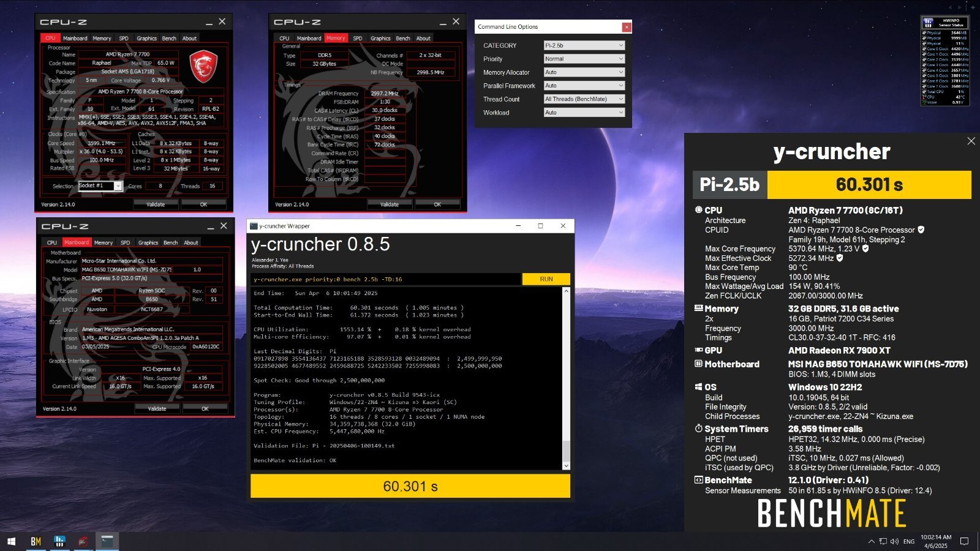
Task: Click the Vcore voltage icon in HWiNFO widget
Action: (924, 102)
